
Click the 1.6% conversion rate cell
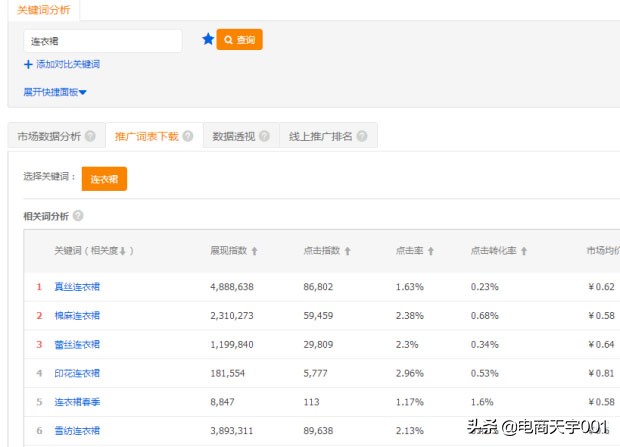coord(482,402)
